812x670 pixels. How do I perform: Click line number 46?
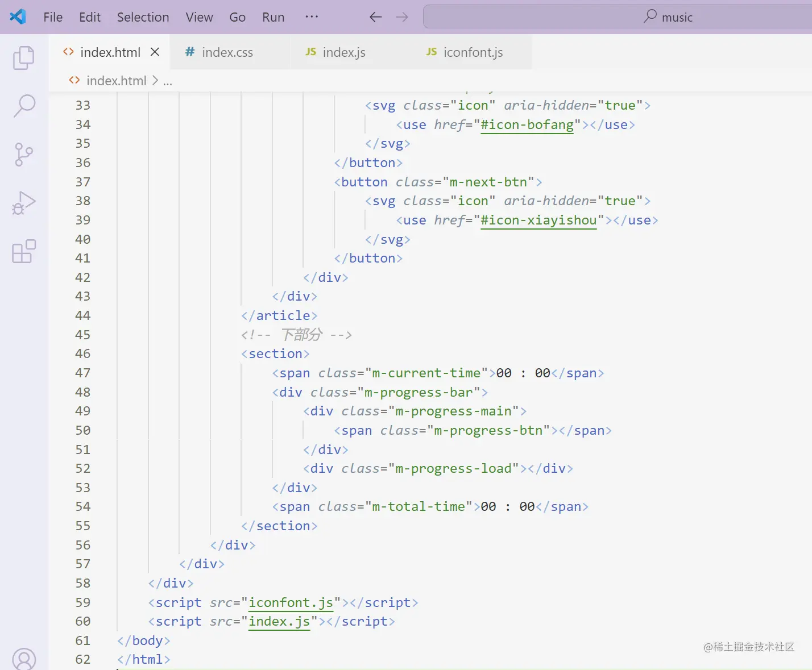[x=83, y=353]
